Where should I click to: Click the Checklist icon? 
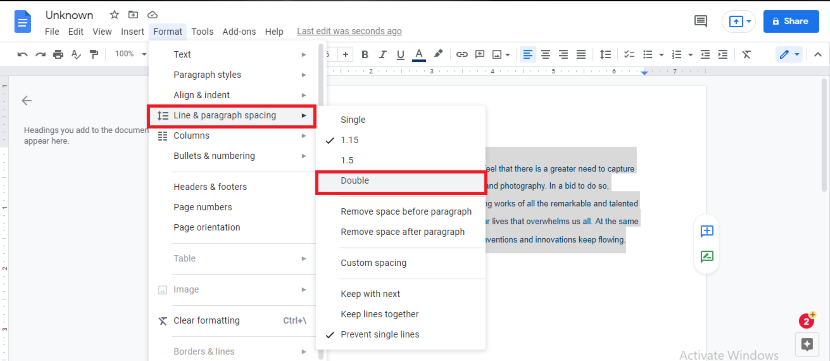[629, 54]
